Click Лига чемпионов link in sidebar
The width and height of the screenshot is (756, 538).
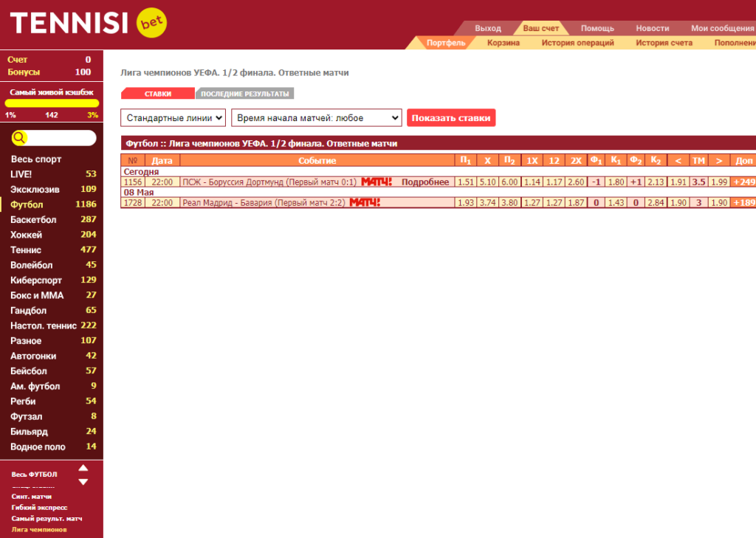39,529
